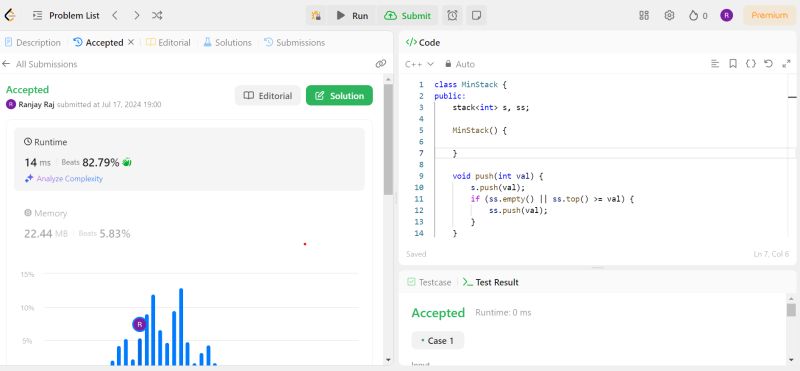Open the layout grid icon
Screen dimensions: 800x371
coord(644,15)
